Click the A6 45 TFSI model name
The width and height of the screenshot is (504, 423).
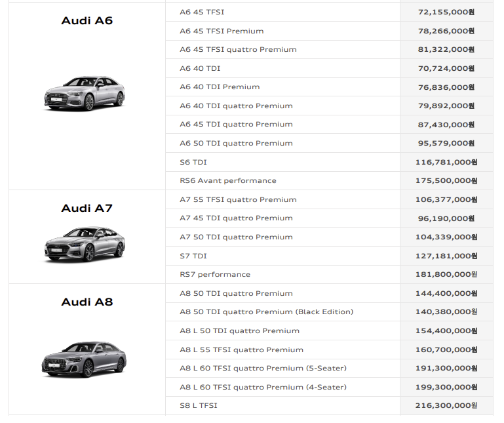coord(202,12)
